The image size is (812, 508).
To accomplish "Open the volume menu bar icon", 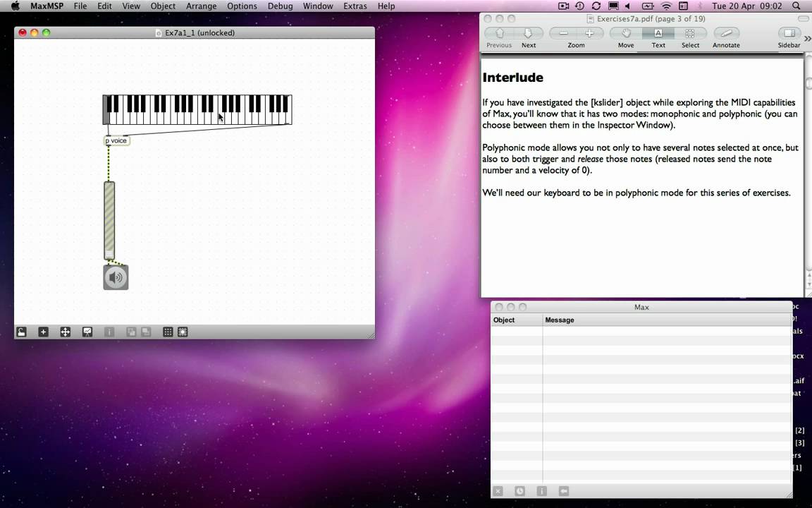I will [x=627, y=6].
